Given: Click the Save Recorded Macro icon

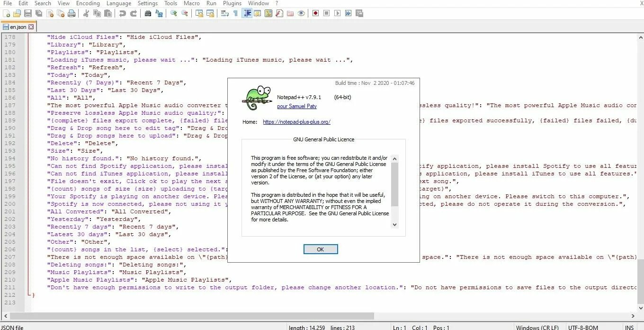Looking at the screenshot, I should (x=359, y=13).
